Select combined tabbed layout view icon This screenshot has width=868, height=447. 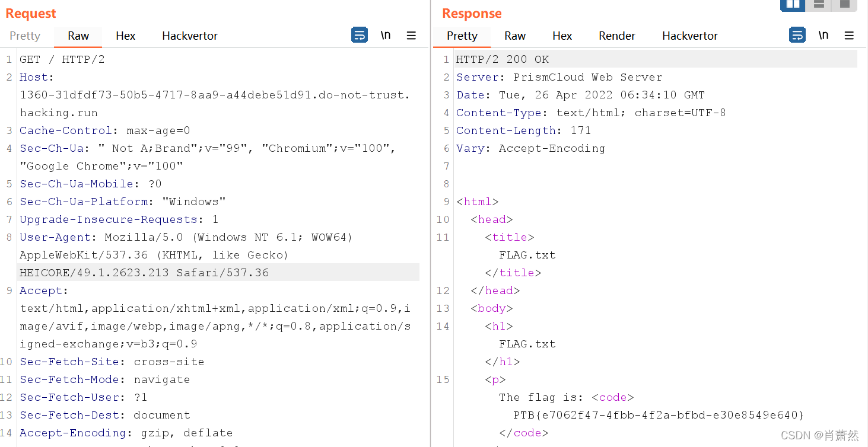coord(844,5)
